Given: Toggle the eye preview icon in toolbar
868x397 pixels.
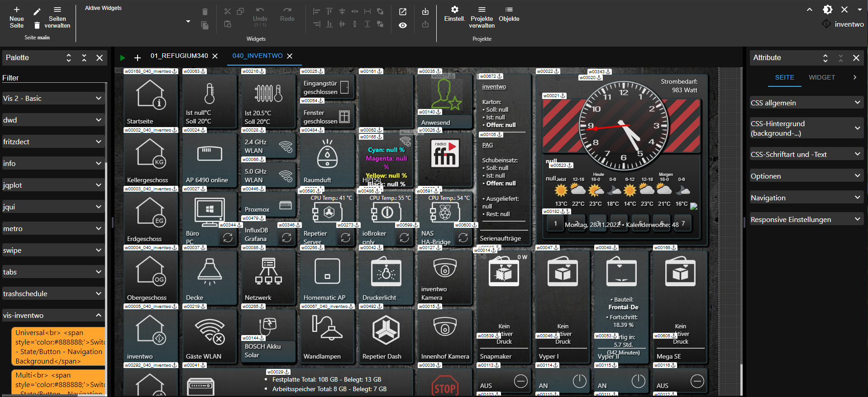Looking at the screenshot, I should click(402, 25).
